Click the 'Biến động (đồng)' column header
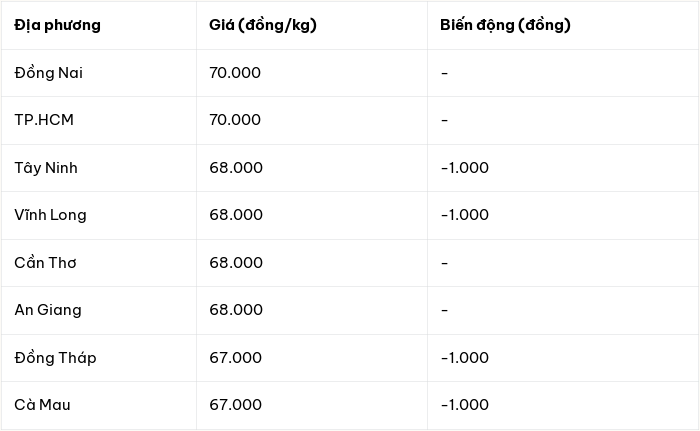Viewport: 700px width, 431px height. tap(505, 25)
